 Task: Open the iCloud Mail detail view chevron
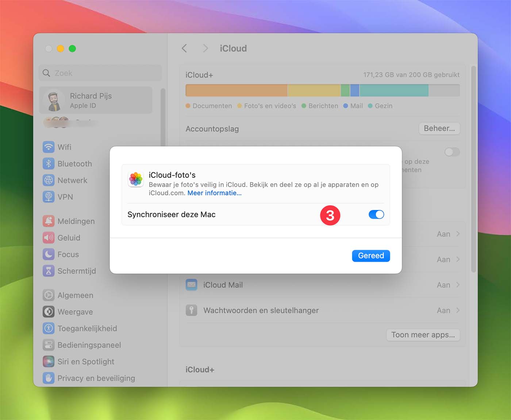[457, 285]
